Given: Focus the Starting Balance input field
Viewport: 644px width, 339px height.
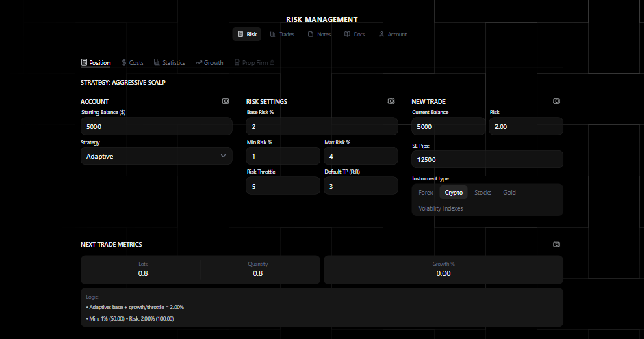Looking at the screenshot, I should pyautogui.click(x=157, y=126).
